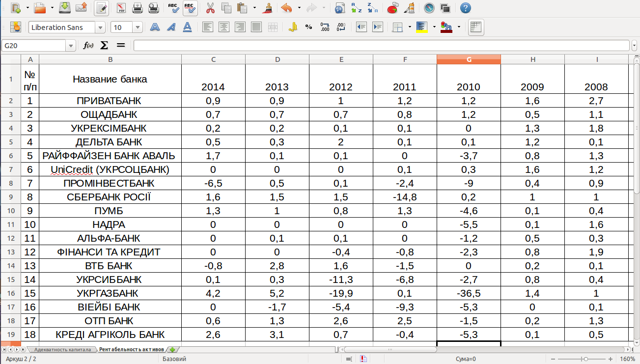The image size is (640, 364).
Task: Apply the yellow background color swatch
Action: tap(422, 28)
